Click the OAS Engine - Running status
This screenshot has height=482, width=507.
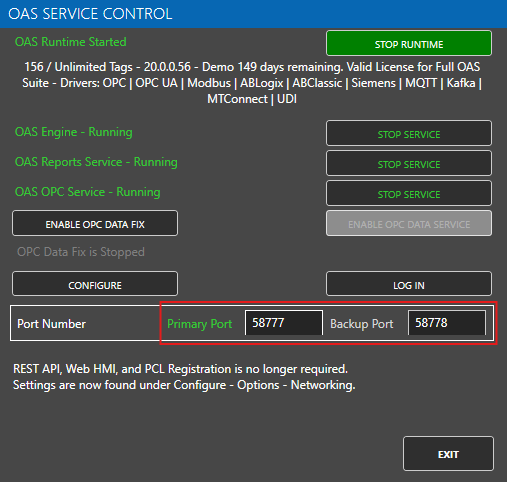(x=73, y=132)
